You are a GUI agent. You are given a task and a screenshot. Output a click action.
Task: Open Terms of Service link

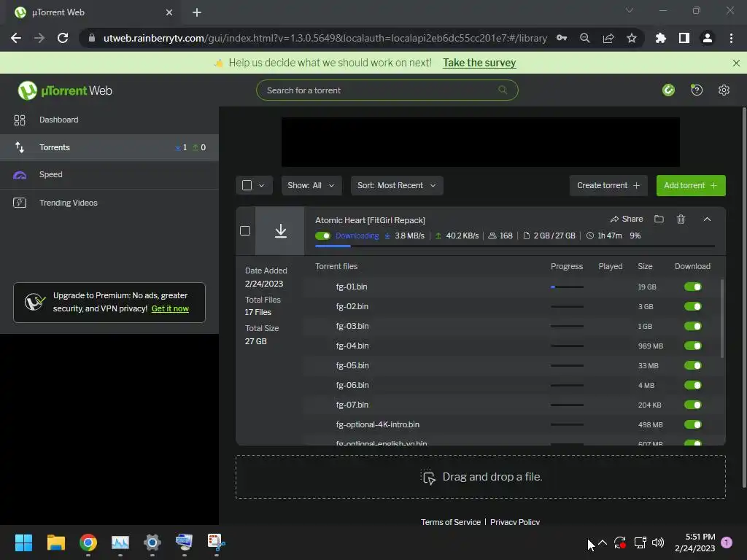coord(451,522)
